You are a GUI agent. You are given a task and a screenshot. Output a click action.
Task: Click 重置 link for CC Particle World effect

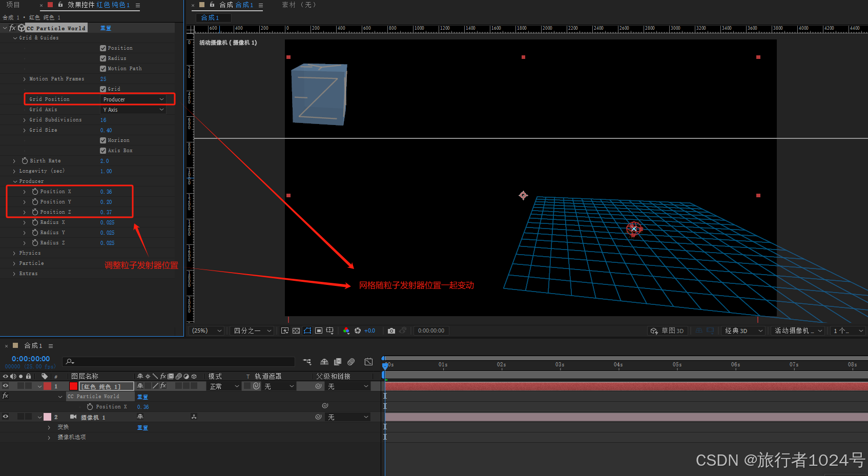point(106,28)
